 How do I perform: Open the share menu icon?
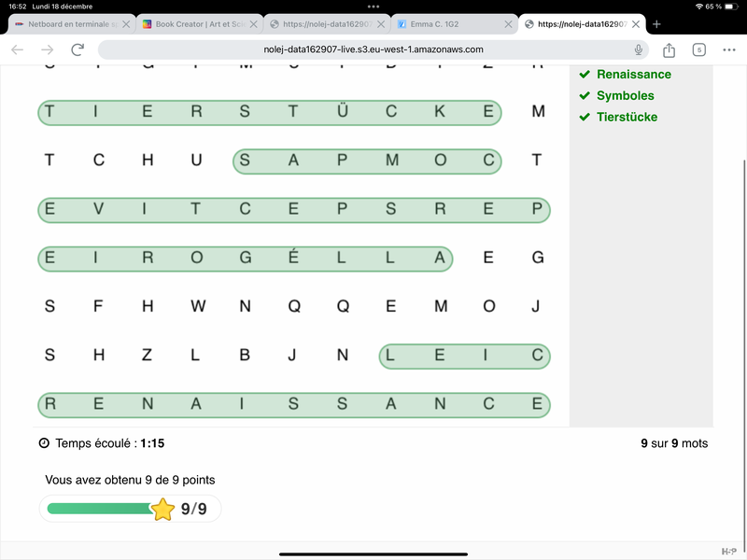(669, 49)
